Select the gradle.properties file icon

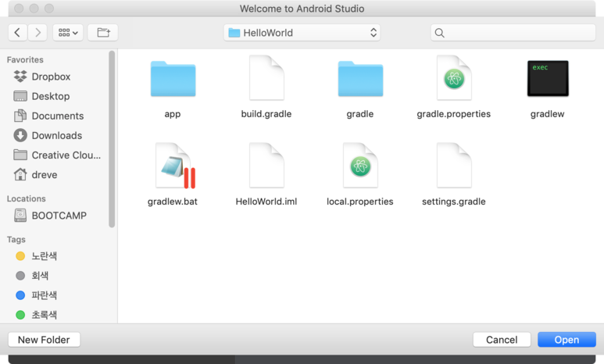[x=454, y=78]
